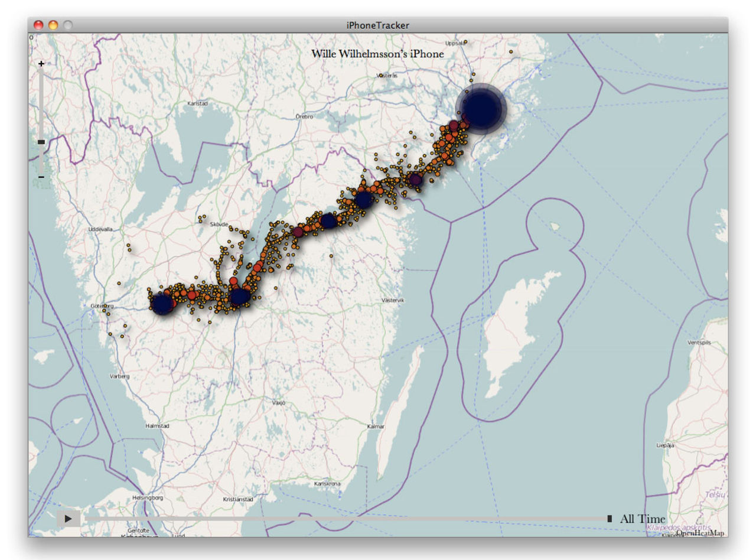Click the "Wille Wilhelmsson's iPhone" title text
The width and height of the screenshot is (756, 560).
pos(377,54)
